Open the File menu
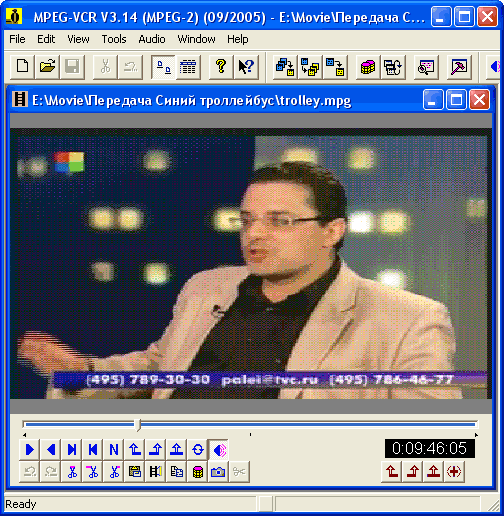 pyautogui.click(x=17, y=39)
